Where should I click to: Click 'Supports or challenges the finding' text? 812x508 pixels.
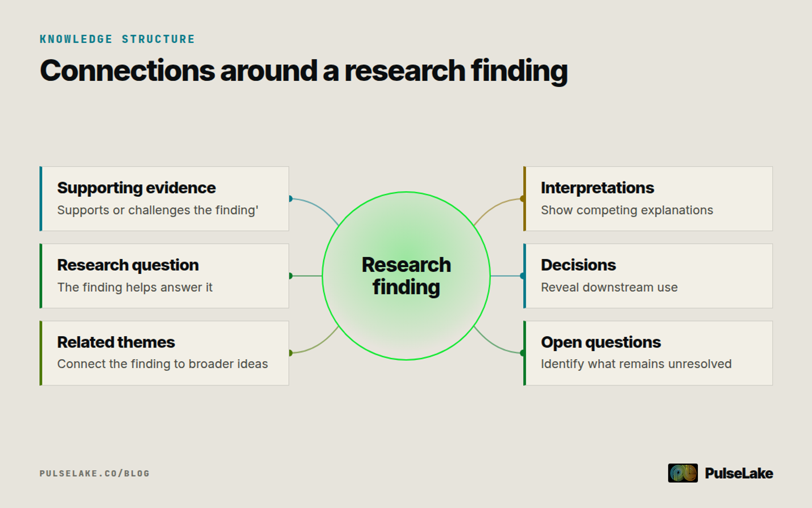click(158, 210)
